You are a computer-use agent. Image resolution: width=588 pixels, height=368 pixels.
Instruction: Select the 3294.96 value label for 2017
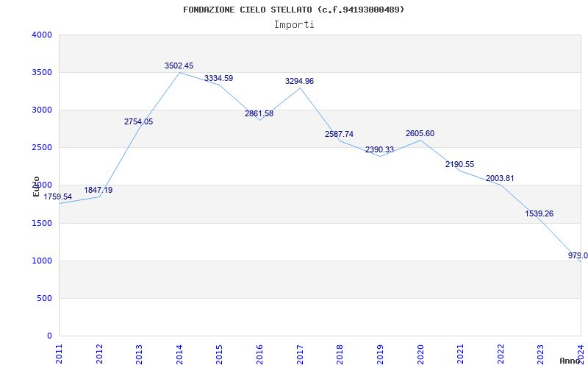click(x=299, y=82)
